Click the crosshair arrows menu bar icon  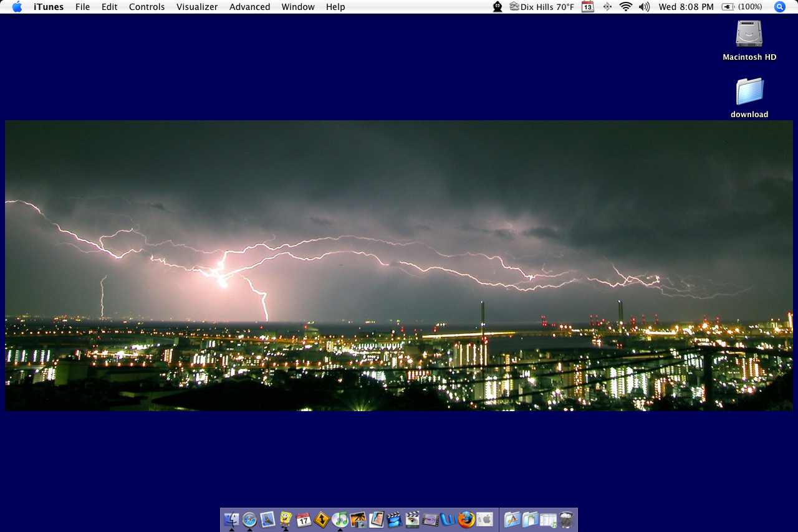(607, 7)
